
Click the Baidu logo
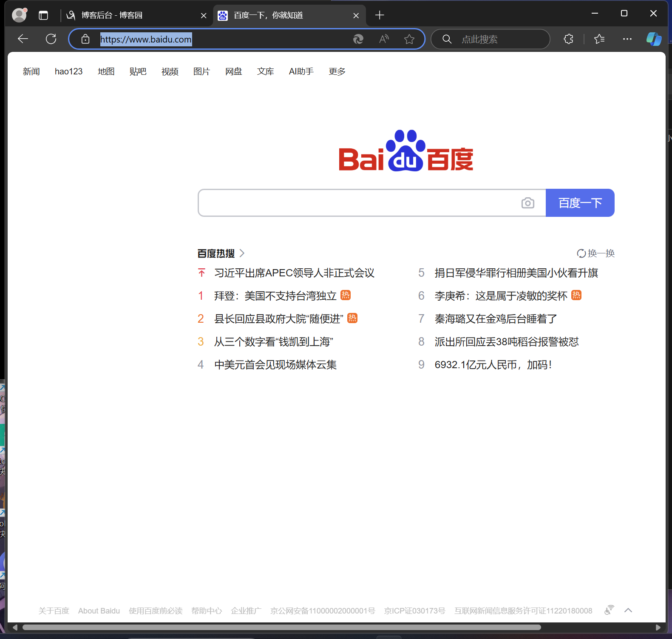pyautogui.click(x=406, y=151)
